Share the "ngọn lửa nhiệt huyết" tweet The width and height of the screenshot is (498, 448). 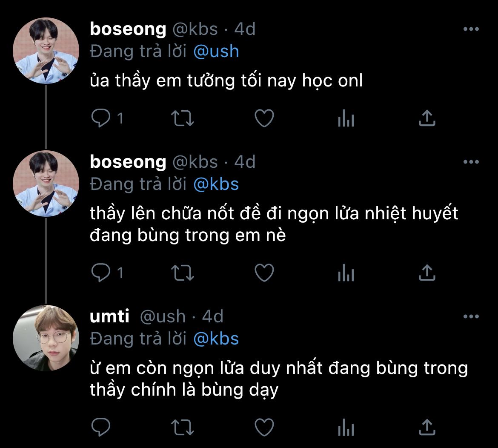click(426, 273)
